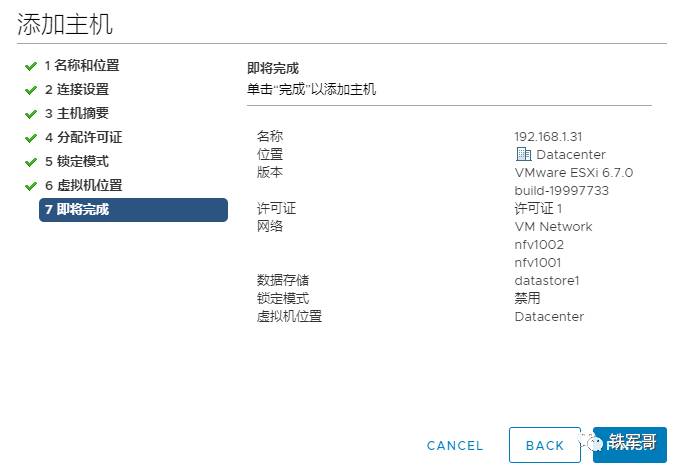Click the BACK button

[545, 445]
